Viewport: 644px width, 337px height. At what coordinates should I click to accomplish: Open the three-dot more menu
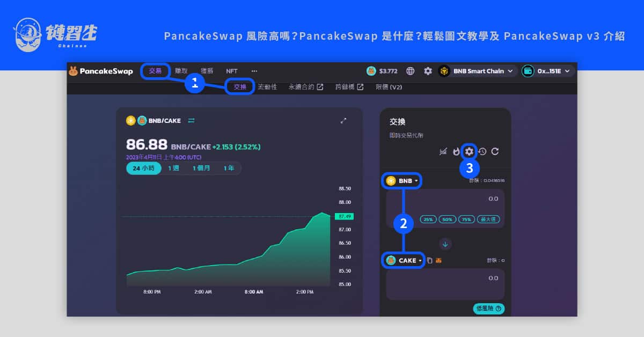(254, 71)
